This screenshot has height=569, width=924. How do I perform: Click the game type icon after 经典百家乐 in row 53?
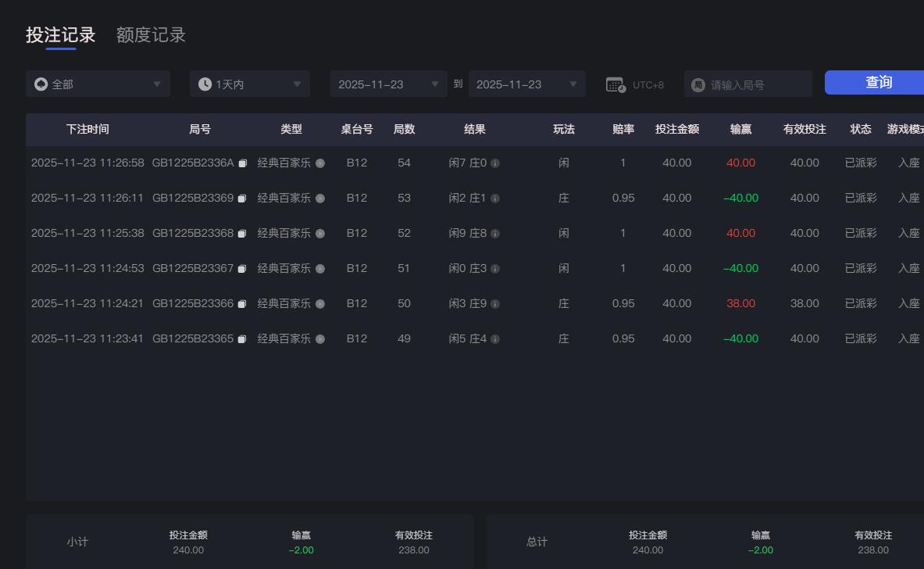(x=319, y=198)
